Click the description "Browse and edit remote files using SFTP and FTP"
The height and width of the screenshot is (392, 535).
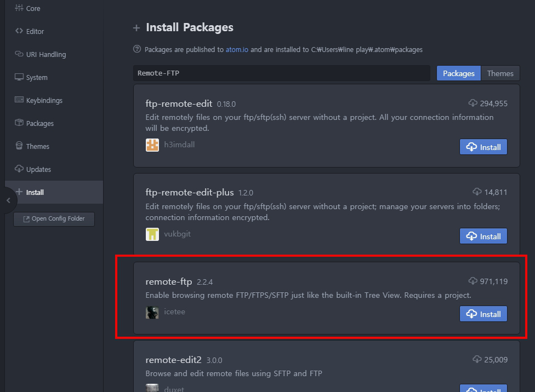click(x=234, y=373)
